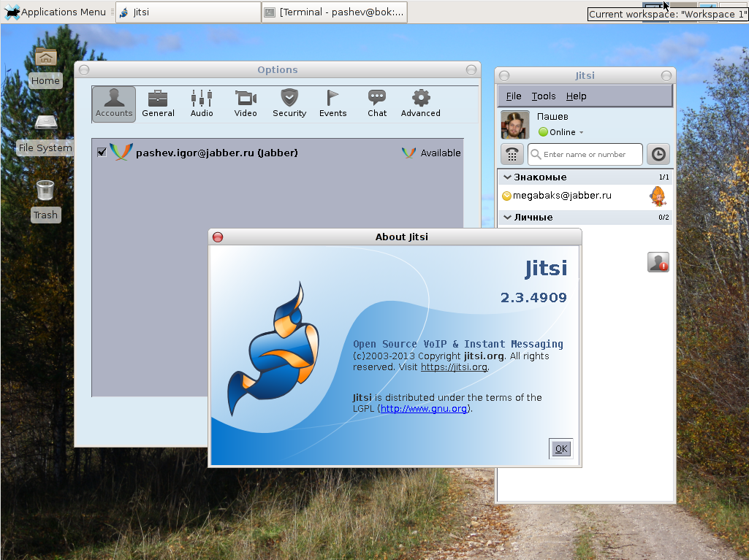Collapse the Знакомые contact group
This screenshot has width=749, height=560.
coord(507,177)
